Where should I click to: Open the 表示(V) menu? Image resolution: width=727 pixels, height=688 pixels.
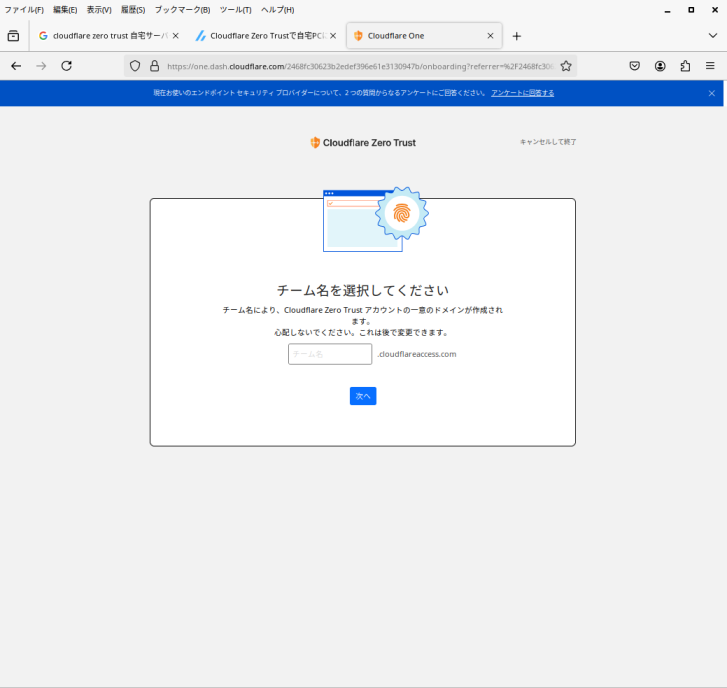tap(99, 10)
